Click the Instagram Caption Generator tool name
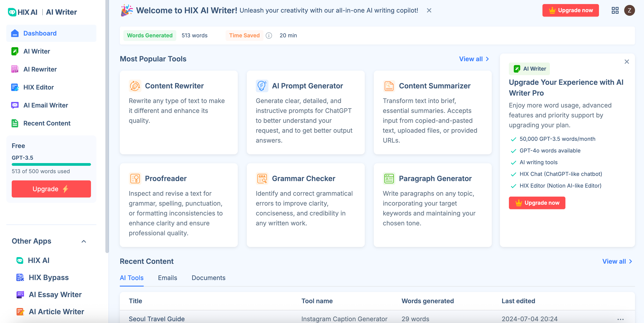644x323 pixels. pos(344,319)
